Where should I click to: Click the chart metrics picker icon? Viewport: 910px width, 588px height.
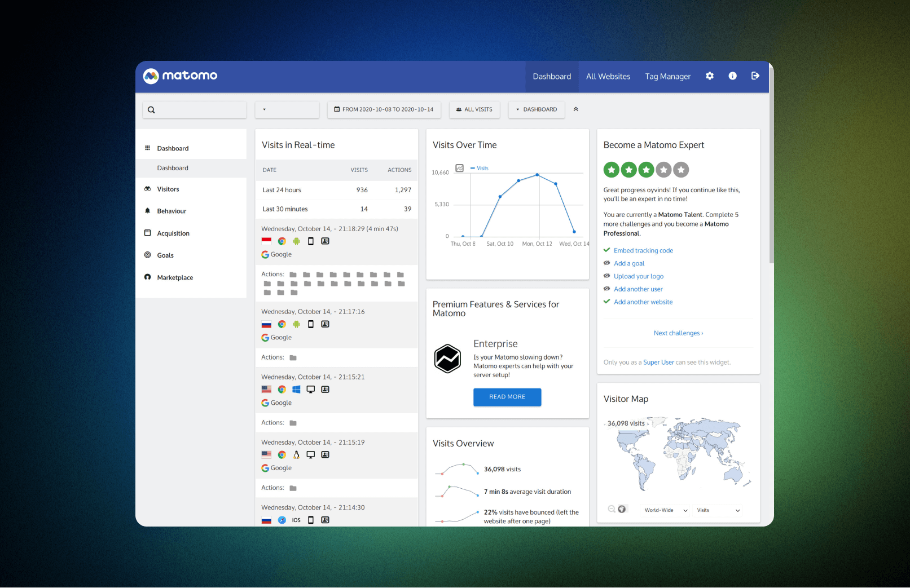(x=459, y=168)
